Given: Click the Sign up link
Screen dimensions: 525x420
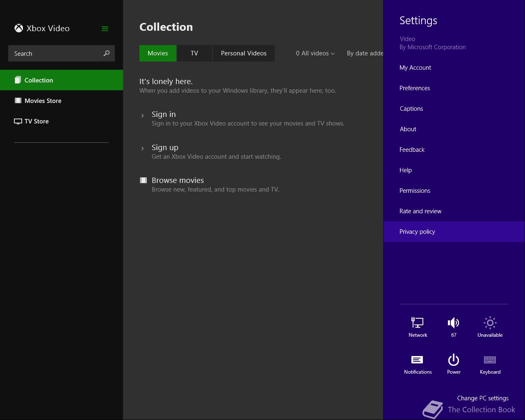Looking at the screenshot, I should pos(165,148).
